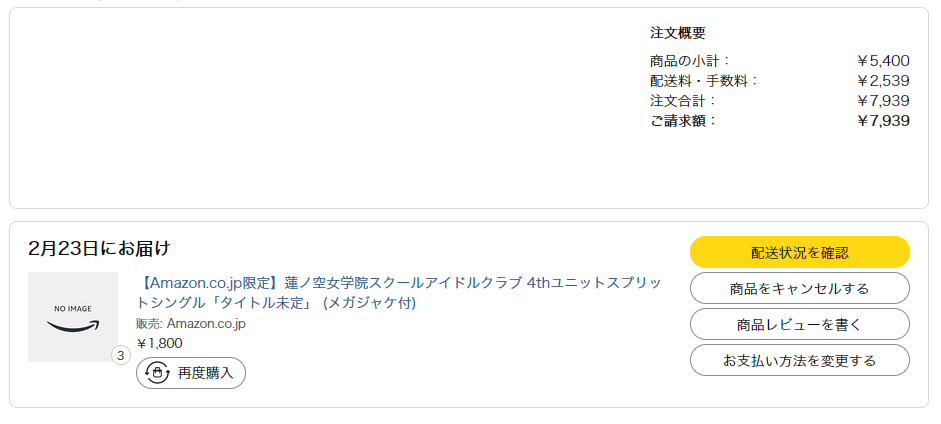941x424 pixels.
Task: Click the ¥5,400 subtotal amount
Action: [x=883, y=61]
